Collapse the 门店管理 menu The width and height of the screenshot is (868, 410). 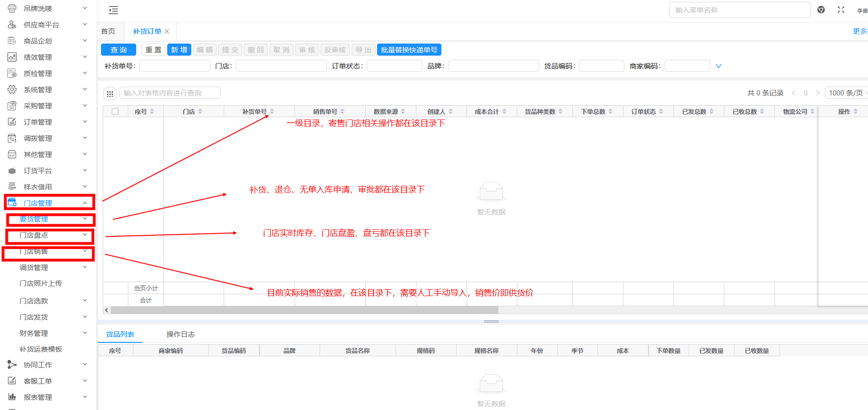(x=85, y=203)
